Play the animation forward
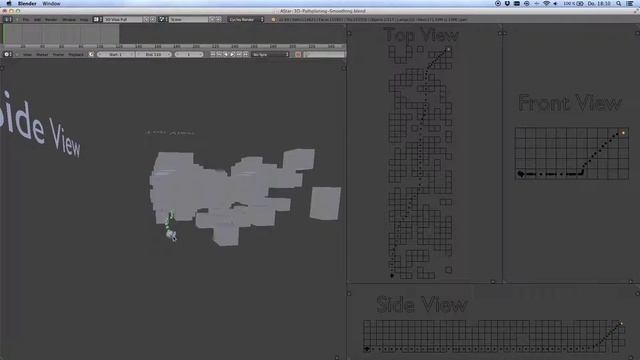 (232, 54)
